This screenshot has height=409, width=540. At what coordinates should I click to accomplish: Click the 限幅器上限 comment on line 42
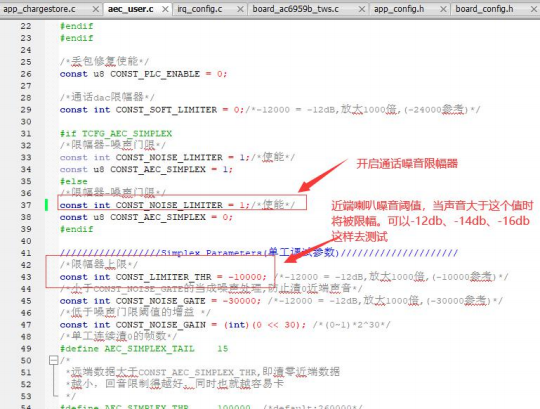point(98,264)
